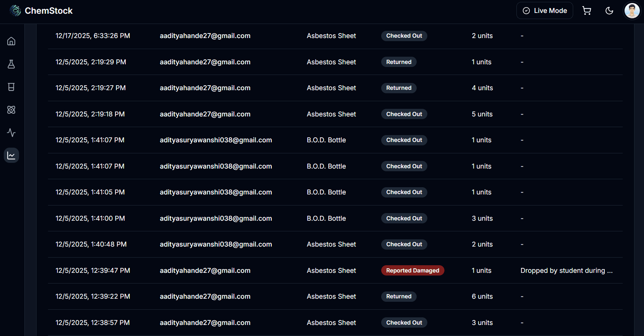Click the email in the 1:41:07 PM first row
The height and width of the screenshot is (336, 644).
pos(216,140)
